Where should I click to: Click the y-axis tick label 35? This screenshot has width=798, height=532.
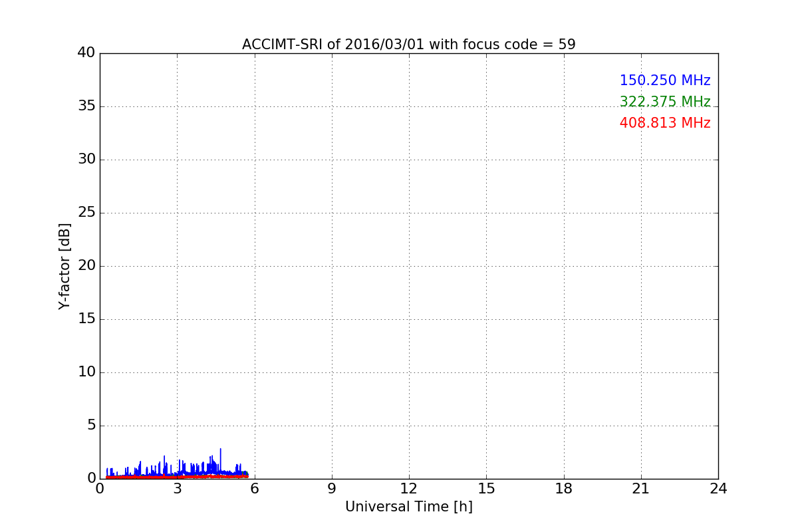86,106
